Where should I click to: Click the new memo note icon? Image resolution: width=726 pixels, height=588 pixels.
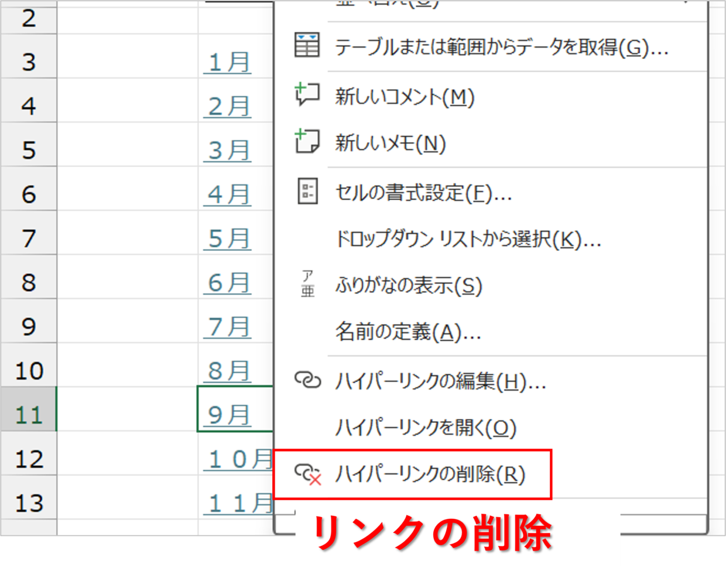[307, 141]
